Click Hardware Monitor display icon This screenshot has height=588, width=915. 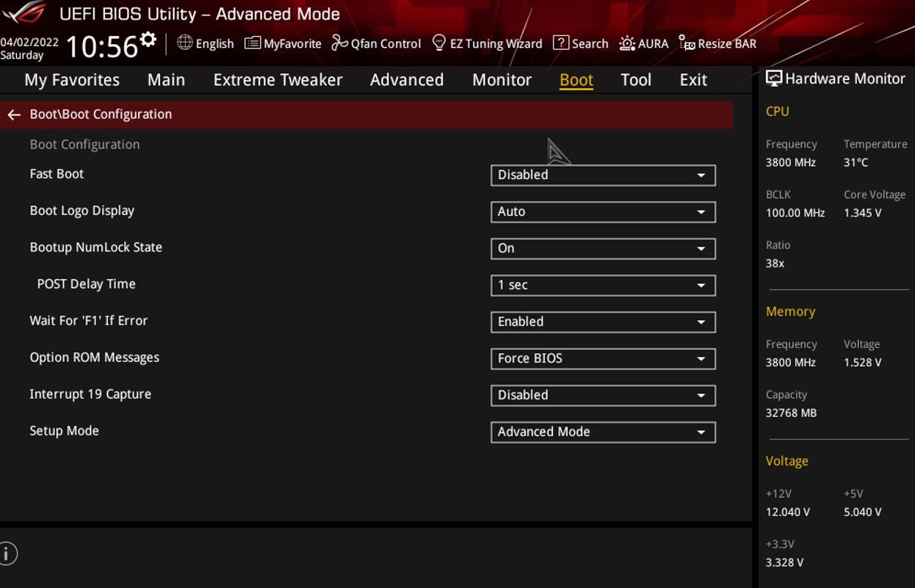[774, 79]
